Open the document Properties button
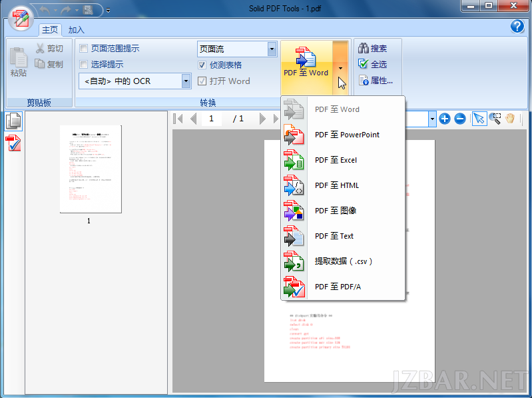Screen dimensions: 532x398 pyautogui.click(x=376, y=81)
